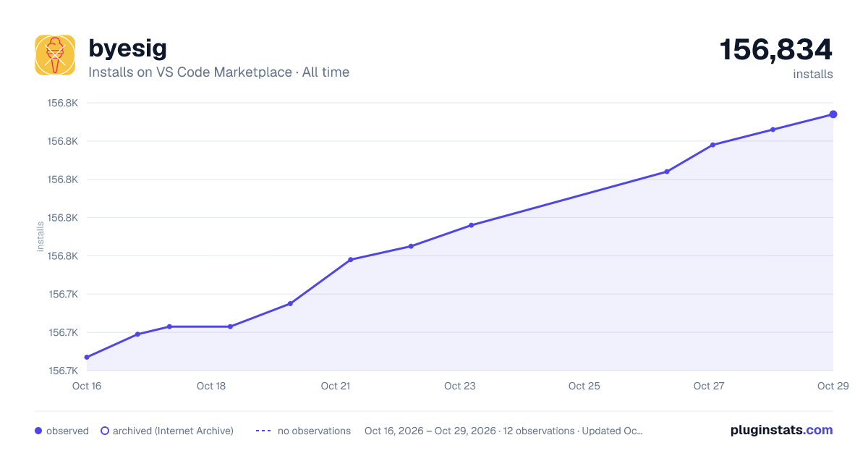Click the hollow archived legend circle
Screen dimensions: 868x456
click(105, 431)
